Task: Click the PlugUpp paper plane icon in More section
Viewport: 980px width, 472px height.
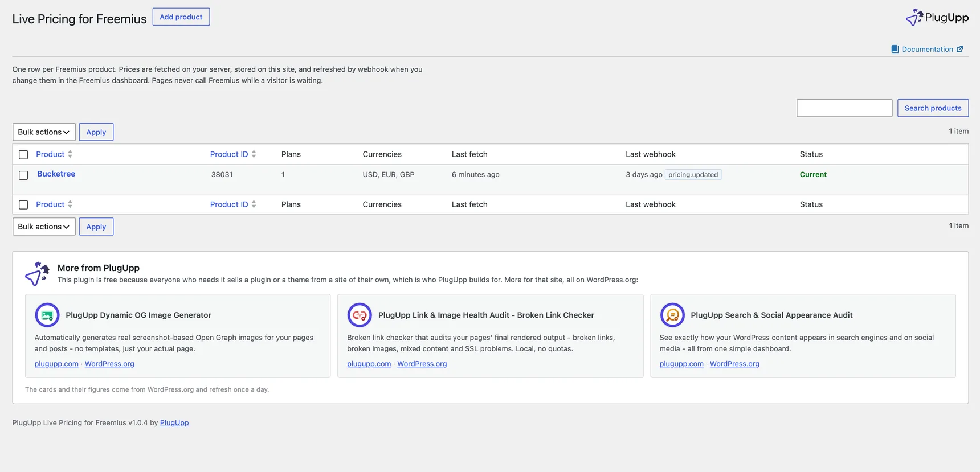Action: coord(37,274)
